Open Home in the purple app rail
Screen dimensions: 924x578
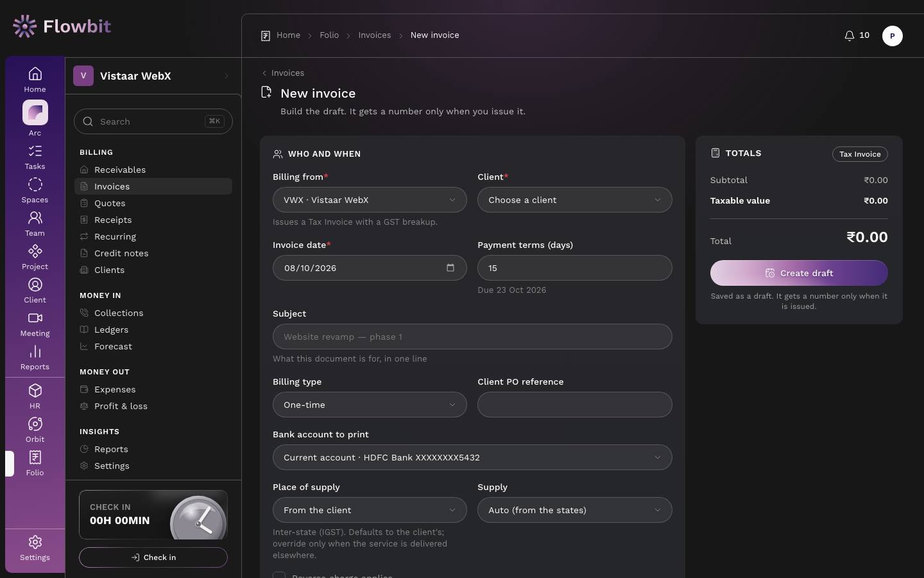35,80
